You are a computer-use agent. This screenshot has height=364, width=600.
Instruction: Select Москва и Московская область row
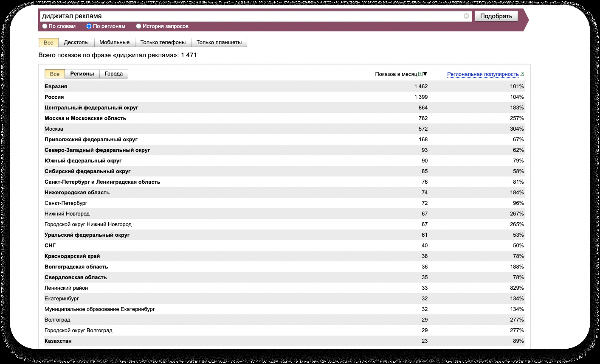click(x=285, y=118)
